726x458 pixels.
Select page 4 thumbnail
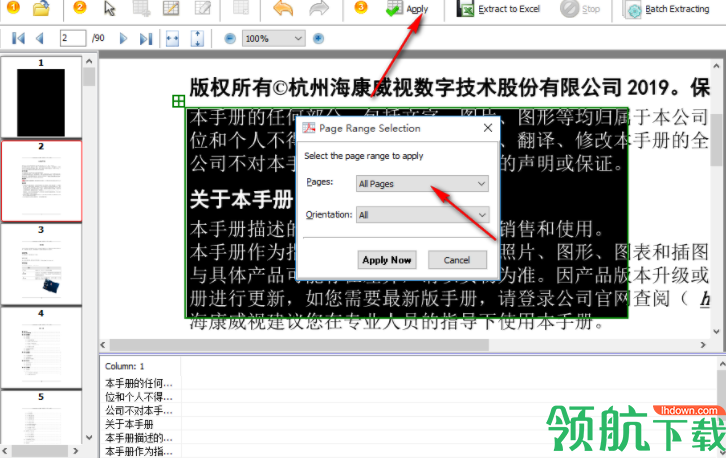(x=41, y=348)
